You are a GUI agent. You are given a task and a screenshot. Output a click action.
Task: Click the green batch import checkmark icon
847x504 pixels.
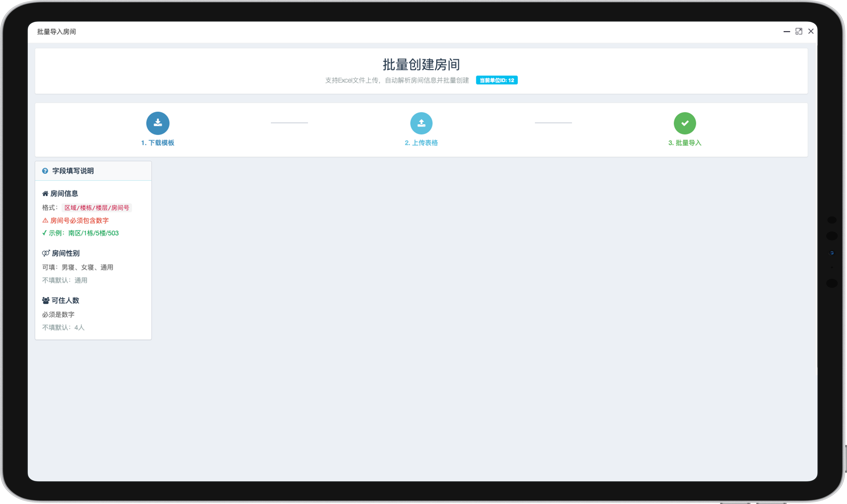click(685, 123)
